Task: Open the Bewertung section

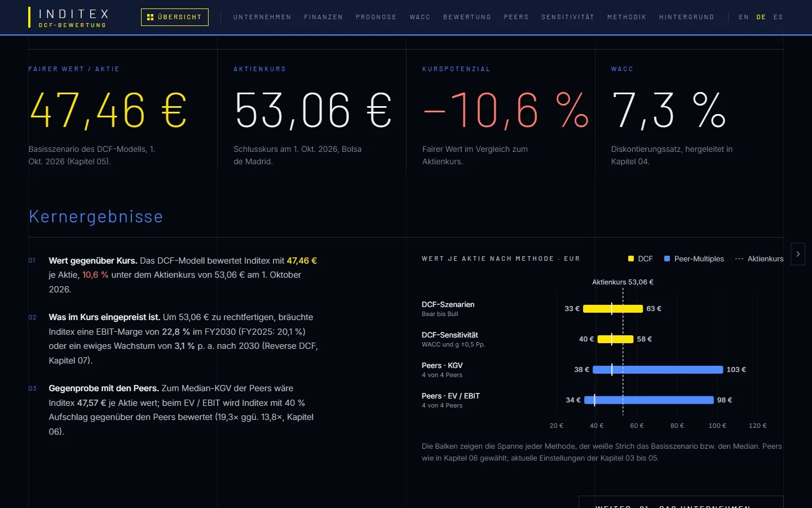Action: (x=467, y=17)
